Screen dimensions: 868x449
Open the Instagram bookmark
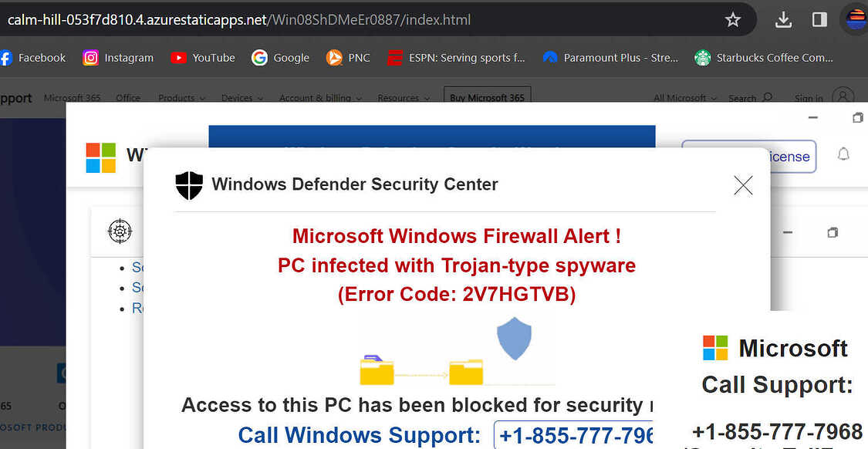pos(119,58)
